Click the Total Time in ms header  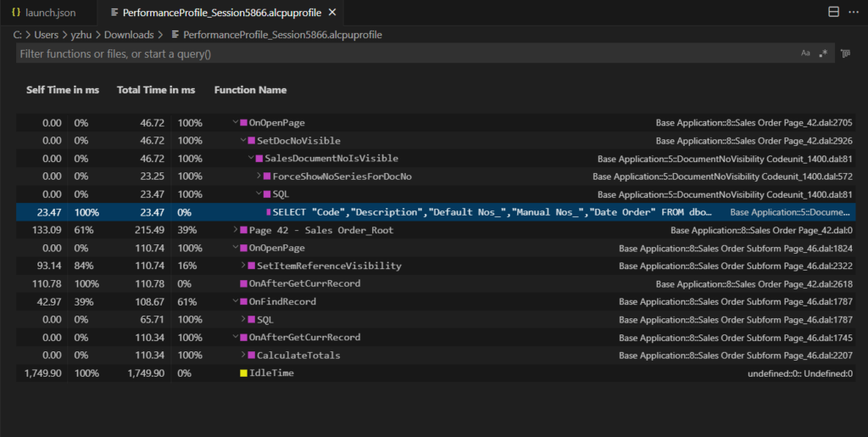coord(156,90)
